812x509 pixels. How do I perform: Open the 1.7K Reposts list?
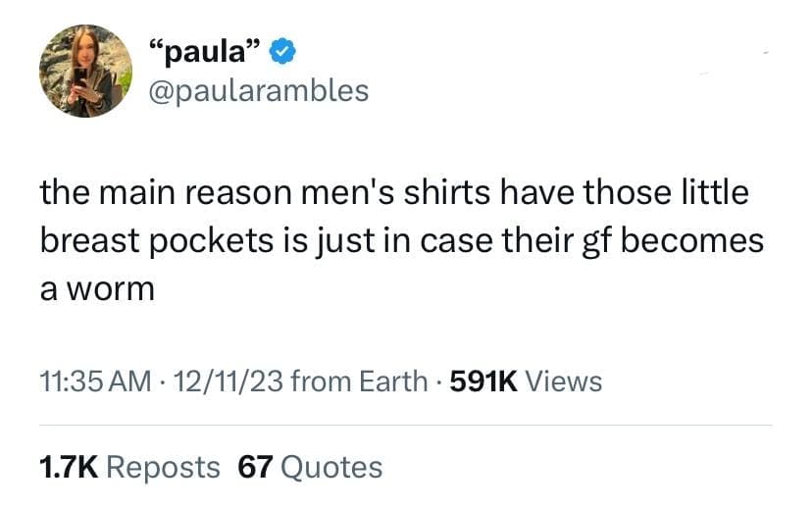[130, 467]
